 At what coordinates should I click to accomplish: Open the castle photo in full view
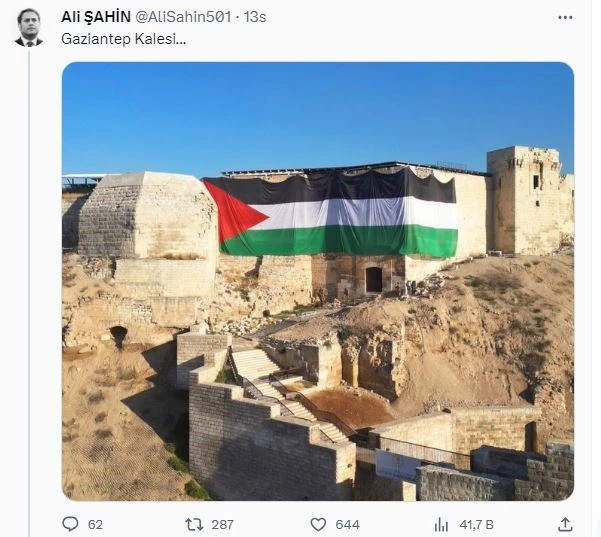(318, 281)
